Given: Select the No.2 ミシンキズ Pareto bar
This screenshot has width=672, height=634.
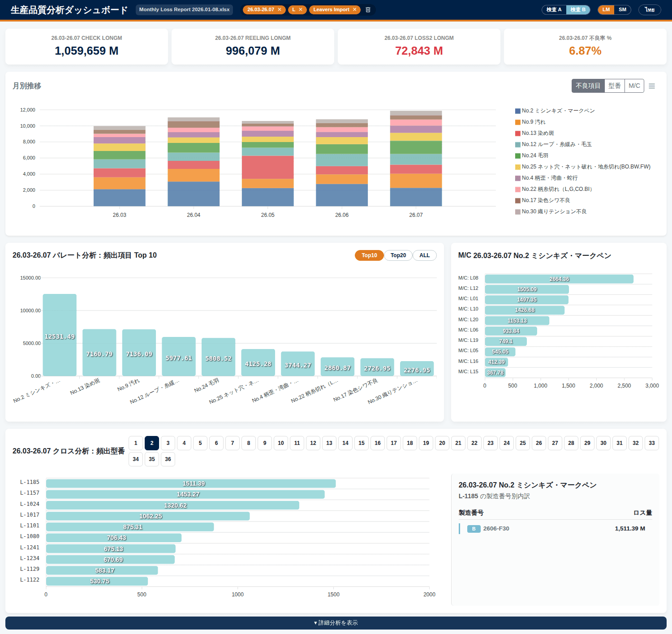Looking at the screenshot, I should tap(60, 335).
